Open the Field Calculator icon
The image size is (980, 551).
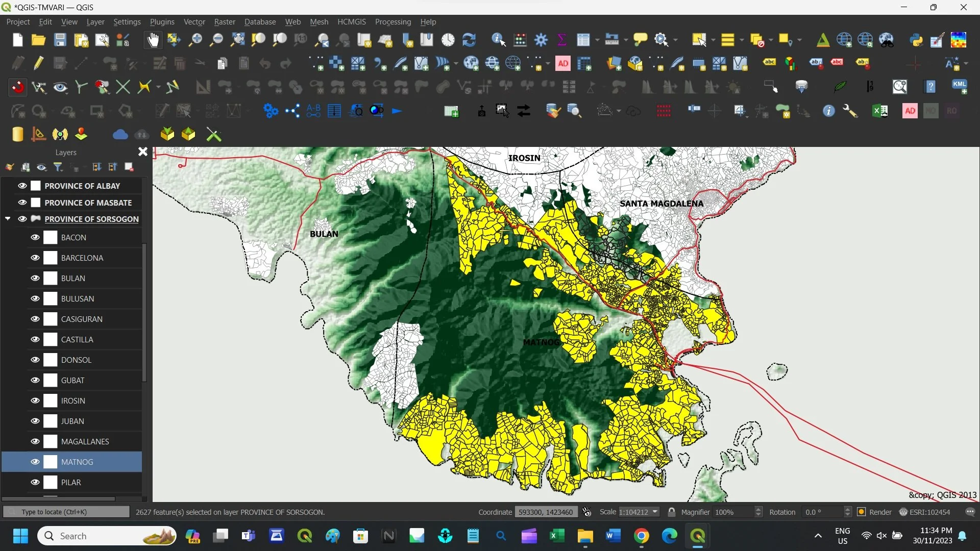520,40
